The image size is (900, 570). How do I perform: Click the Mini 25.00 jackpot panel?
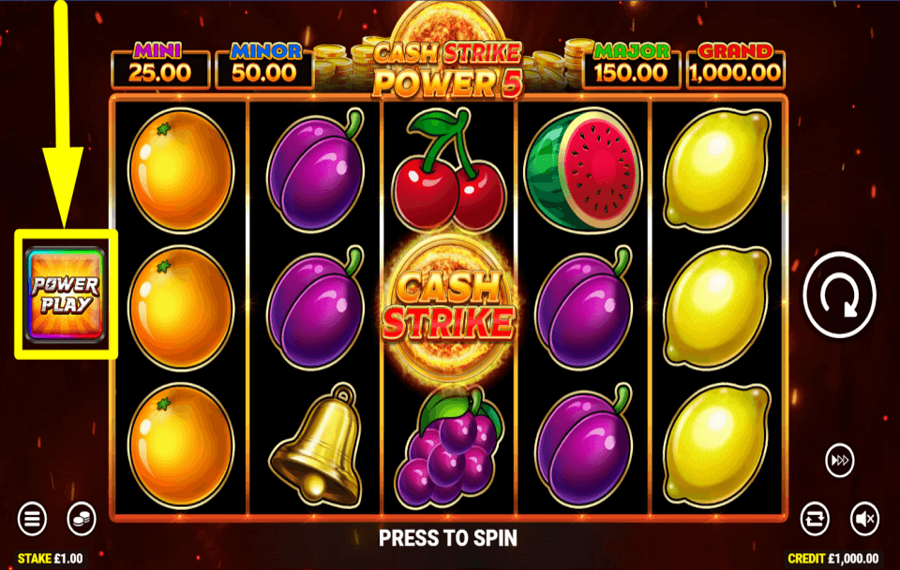click(160, 66)
